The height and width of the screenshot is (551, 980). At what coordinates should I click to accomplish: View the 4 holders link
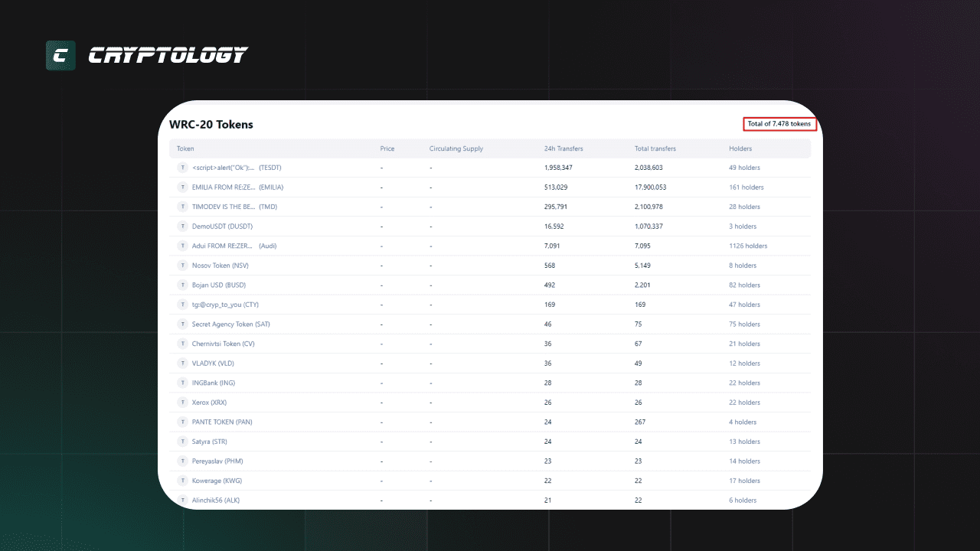(743, 422)
